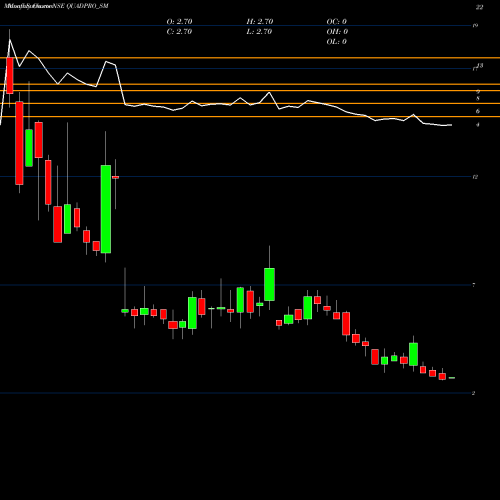
Task: Click the '7' price axis label
Action: click(474, 285)
